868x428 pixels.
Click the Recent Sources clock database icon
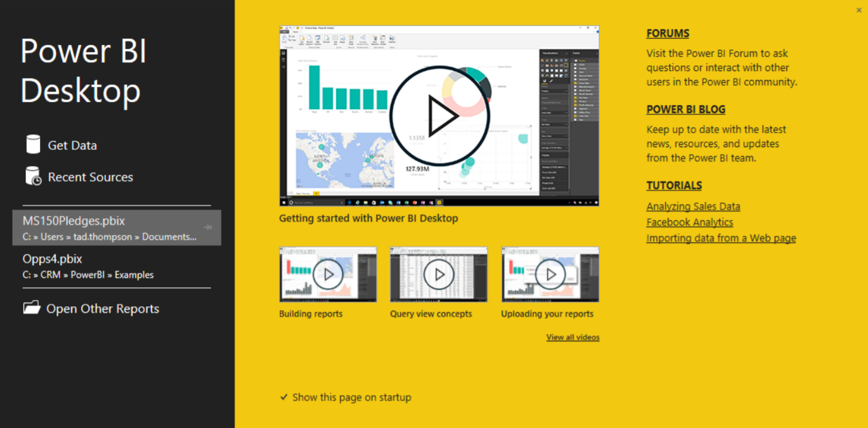click(34, 176)
